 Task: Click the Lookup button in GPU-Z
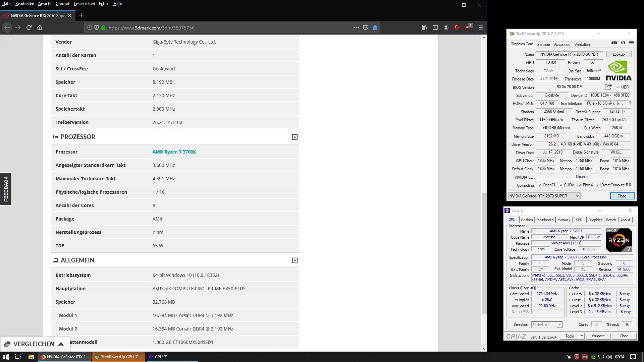pos(619,54)
